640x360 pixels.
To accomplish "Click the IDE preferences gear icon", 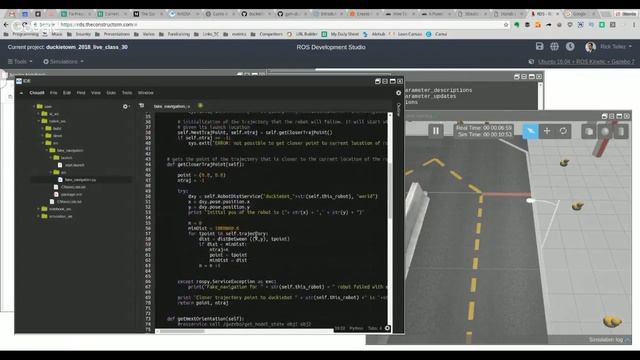I will pos(398,93).
